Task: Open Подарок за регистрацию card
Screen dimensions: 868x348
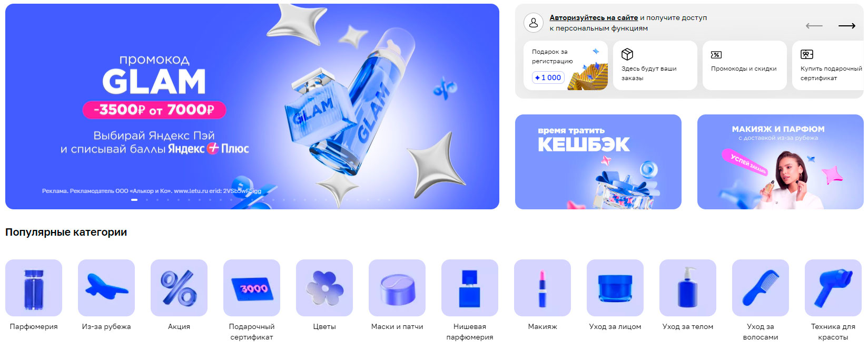Action: click(x=566, y=65)
